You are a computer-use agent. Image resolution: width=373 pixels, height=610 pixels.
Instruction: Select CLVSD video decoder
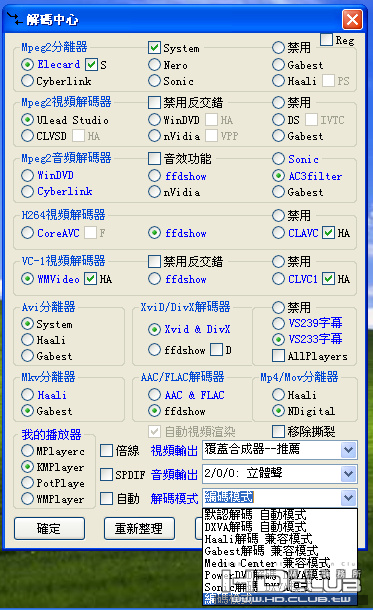pos(27,136)
